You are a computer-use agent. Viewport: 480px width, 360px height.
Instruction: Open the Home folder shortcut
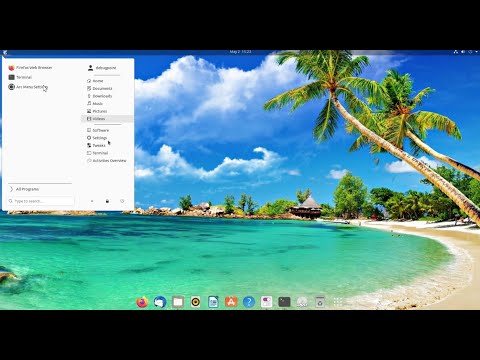pos(95,81)
